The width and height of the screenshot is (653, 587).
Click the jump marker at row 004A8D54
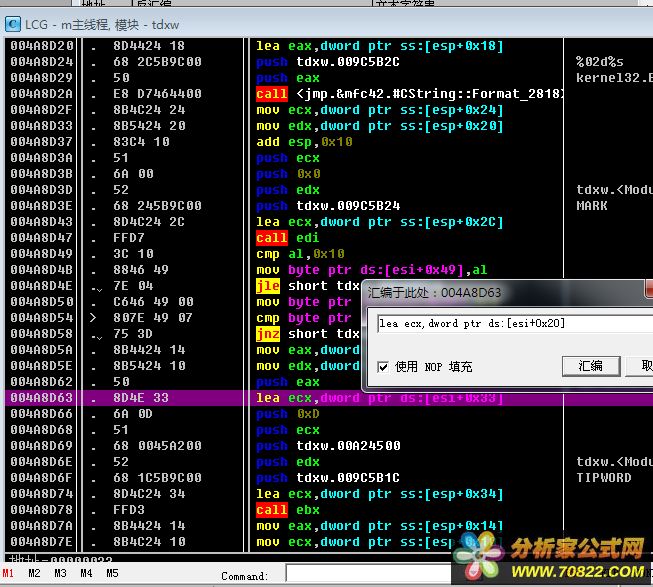(93, 318)
